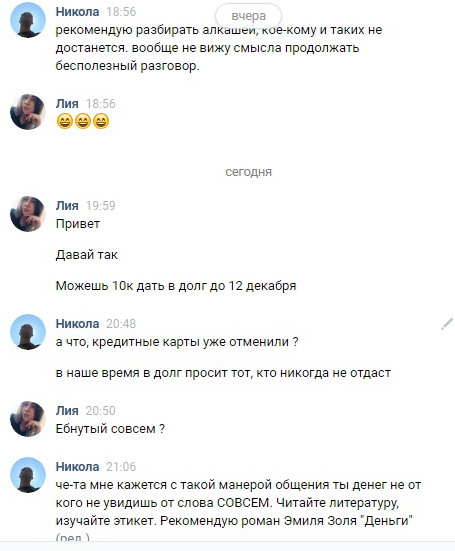Click Лия's avatar on the 19:59 message
Image resolution: width=455 pixels, height=551 pixels.
[x=28, y=214]
